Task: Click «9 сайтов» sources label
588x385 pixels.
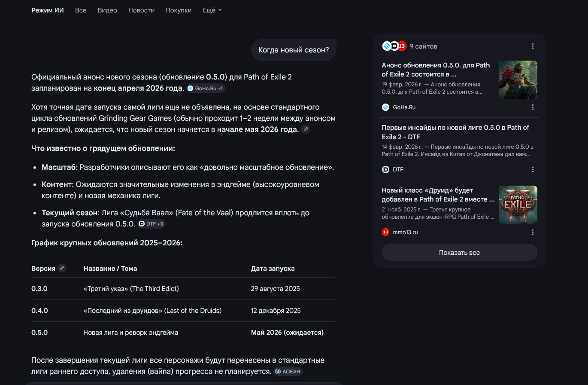Action: 423,46
